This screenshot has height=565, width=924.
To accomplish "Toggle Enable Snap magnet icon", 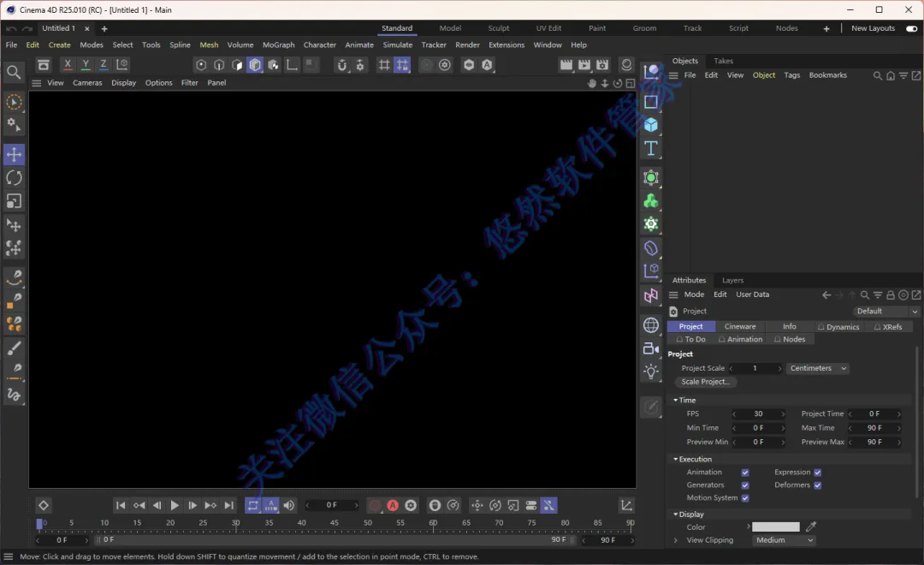I will 341,65.
